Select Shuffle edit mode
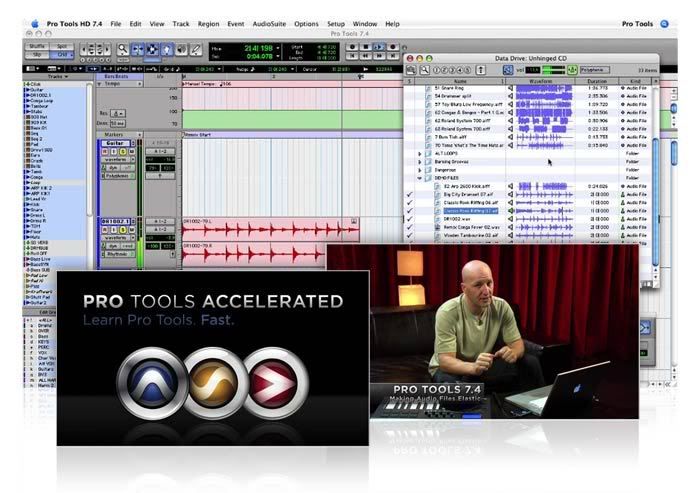The width and height of the screenshot is (700, 493). tap(37, 46)
